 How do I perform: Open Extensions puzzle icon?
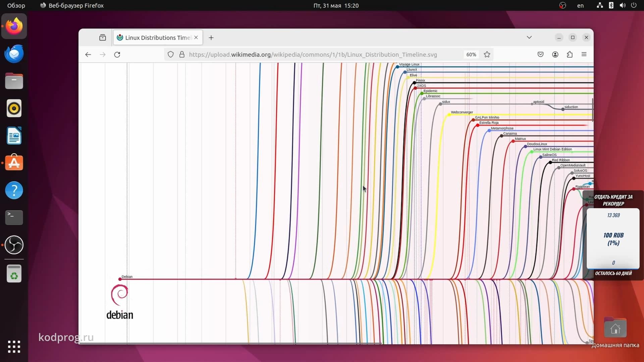click(x=570, y=55)
